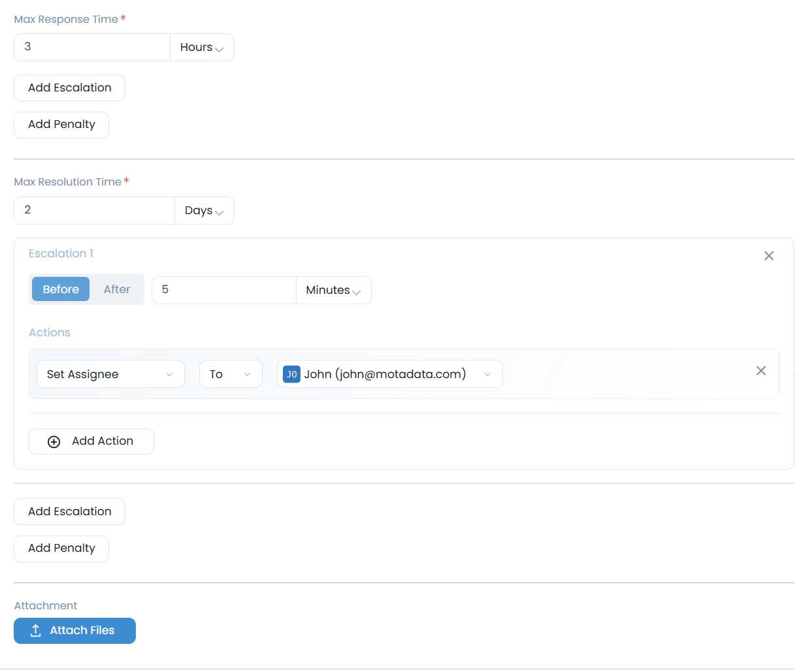Click Add Penalty under Max Response Time
The height and width of the screenshot is (670, 812).
61,125
